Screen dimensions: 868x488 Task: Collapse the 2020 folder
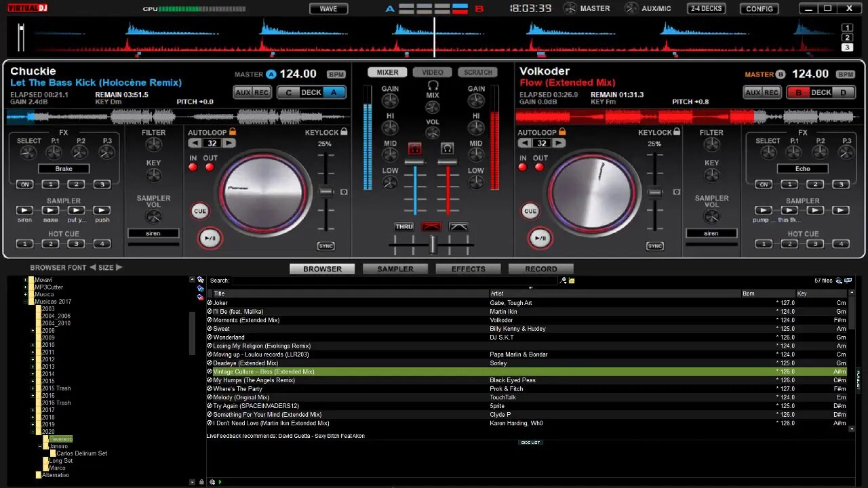pyautogui.click(x=33, y=432)
